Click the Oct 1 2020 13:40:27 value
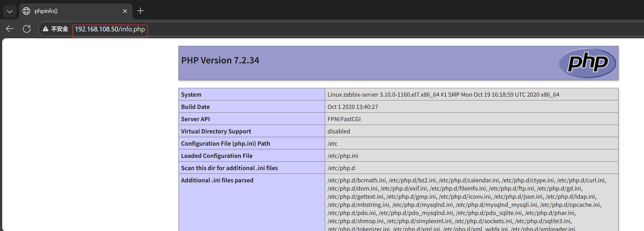The height and width of the screenshot is (231, 644). point(353,107)
